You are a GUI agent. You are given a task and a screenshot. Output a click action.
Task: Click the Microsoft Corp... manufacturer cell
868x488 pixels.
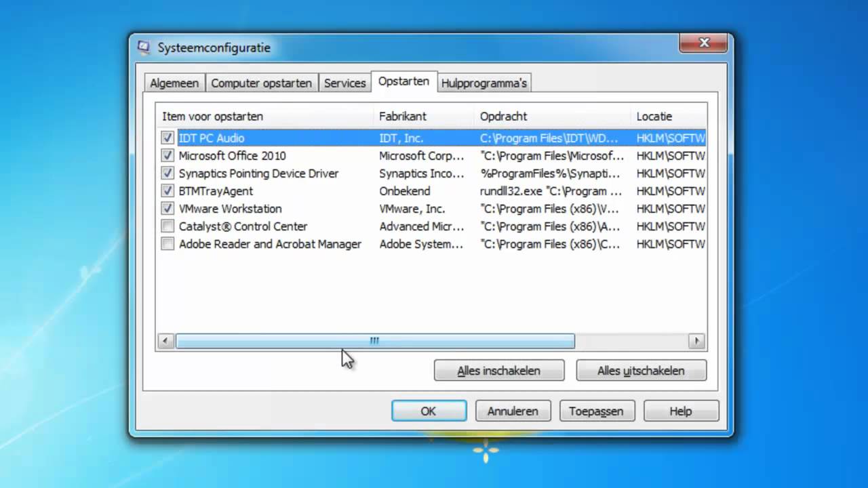(422, 156)
